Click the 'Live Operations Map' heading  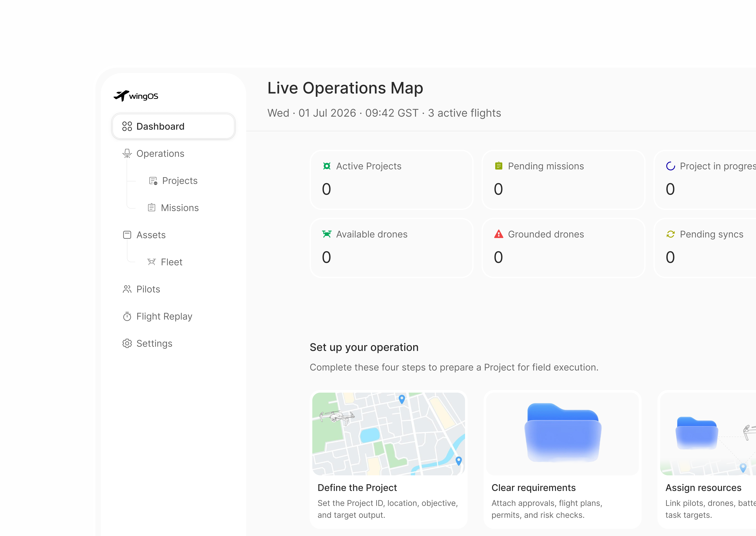click(345, 88)
